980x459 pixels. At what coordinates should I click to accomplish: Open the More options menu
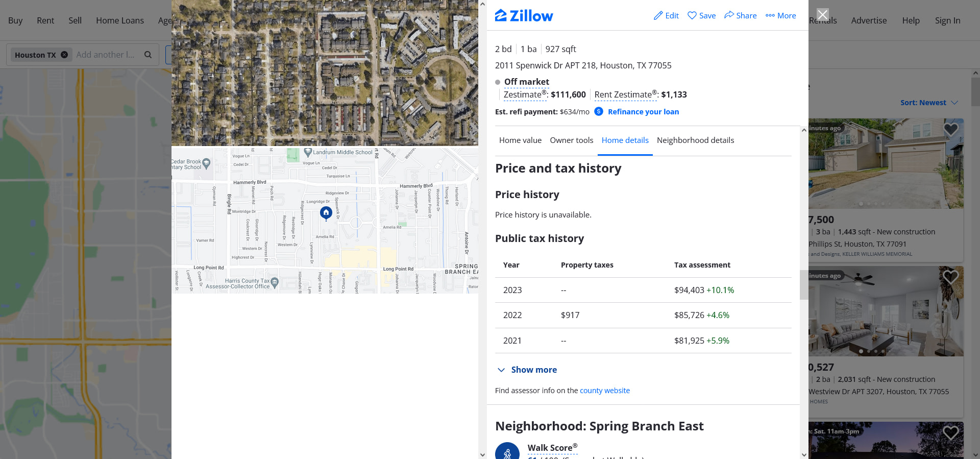click(780, 15)
